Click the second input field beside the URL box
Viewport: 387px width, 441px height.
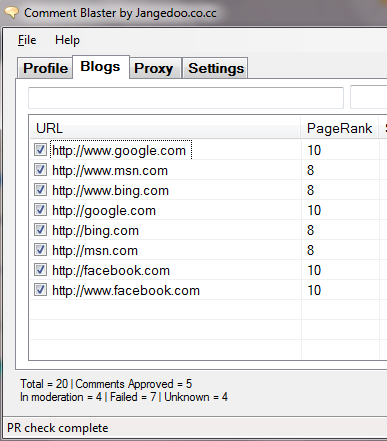point(369,97)
